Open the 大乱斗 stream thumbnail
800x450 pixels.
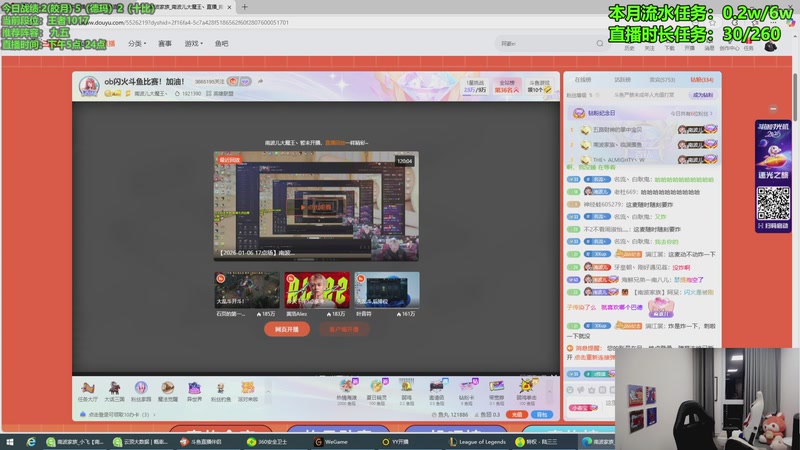point(246,290)
